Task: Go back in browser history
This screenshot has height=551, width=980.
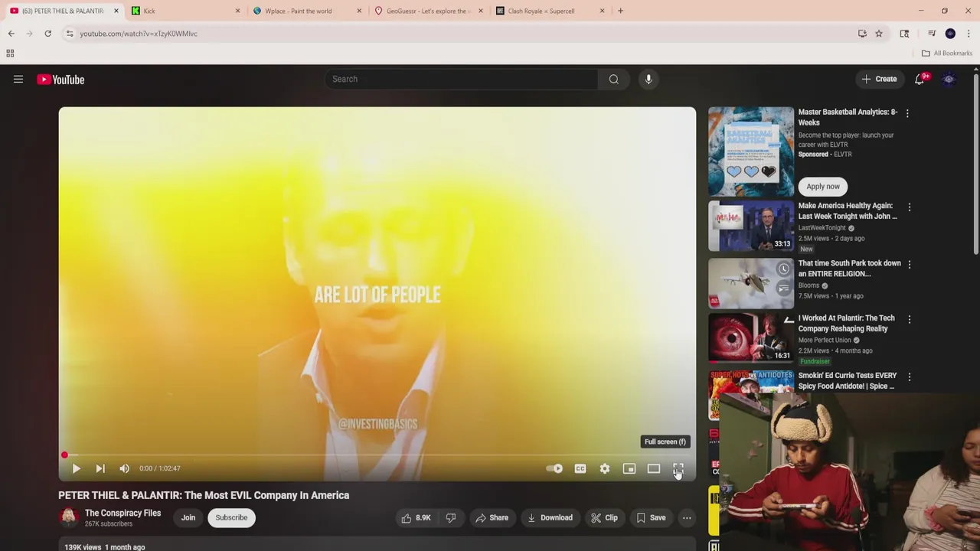Action: click(x=11, y=34)
